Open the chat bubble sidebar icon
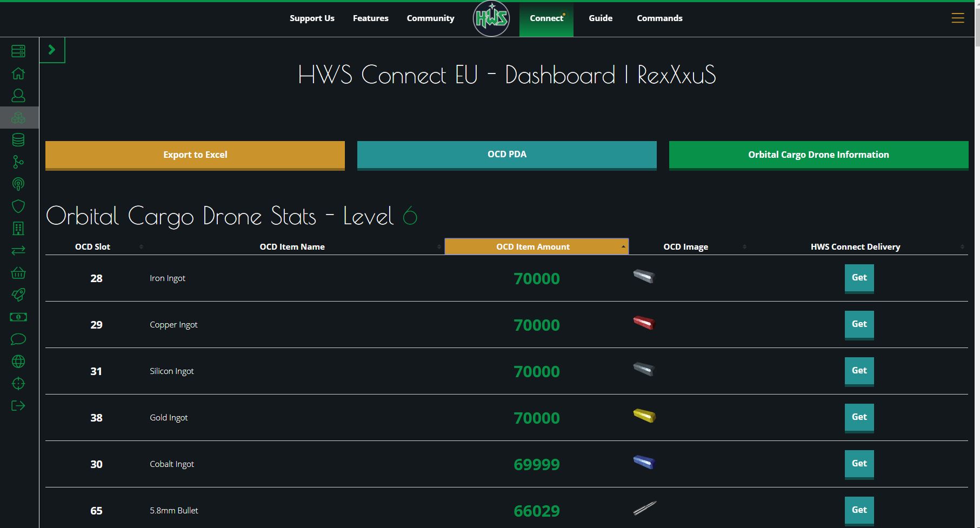Viewport: 980px width, 528px height. [x=18, y=339]
